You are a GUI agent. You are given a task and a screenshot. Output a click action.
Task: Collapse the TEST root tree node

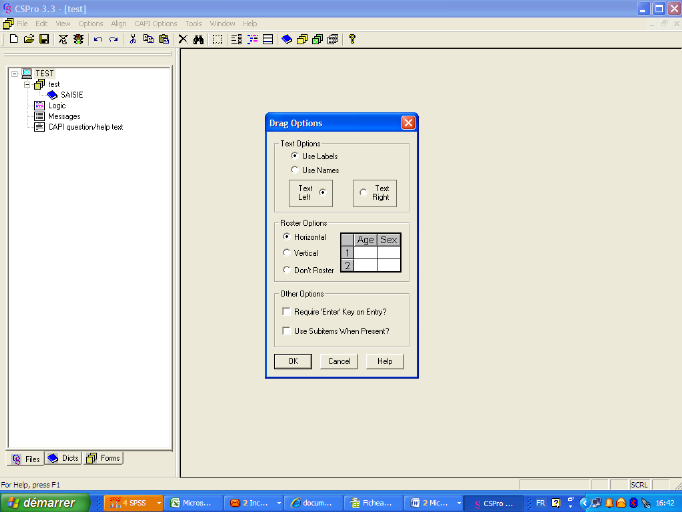click(x=14, y=74)
